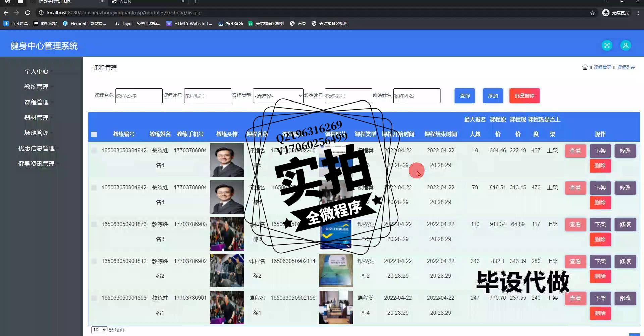
Task: Click 下架 for row with 人数 79
Action: [x=600, y=188]
